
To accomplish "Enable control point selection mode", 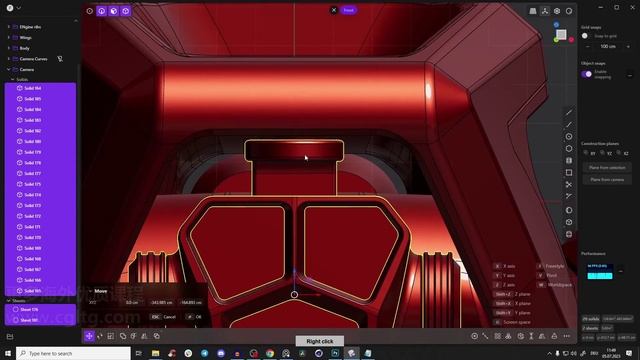I will (x=90, y=11).
